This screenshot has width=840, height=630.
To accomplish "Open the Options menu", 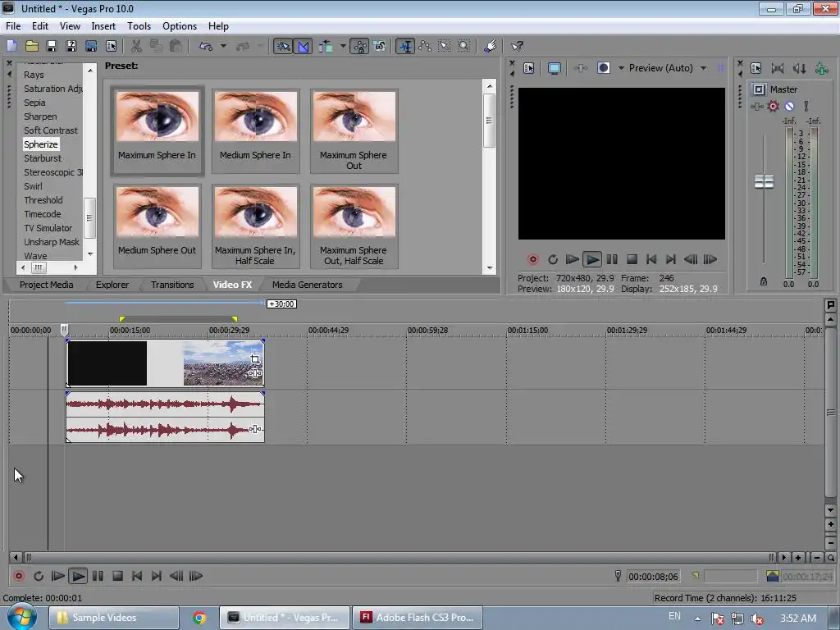I will 180,26.
